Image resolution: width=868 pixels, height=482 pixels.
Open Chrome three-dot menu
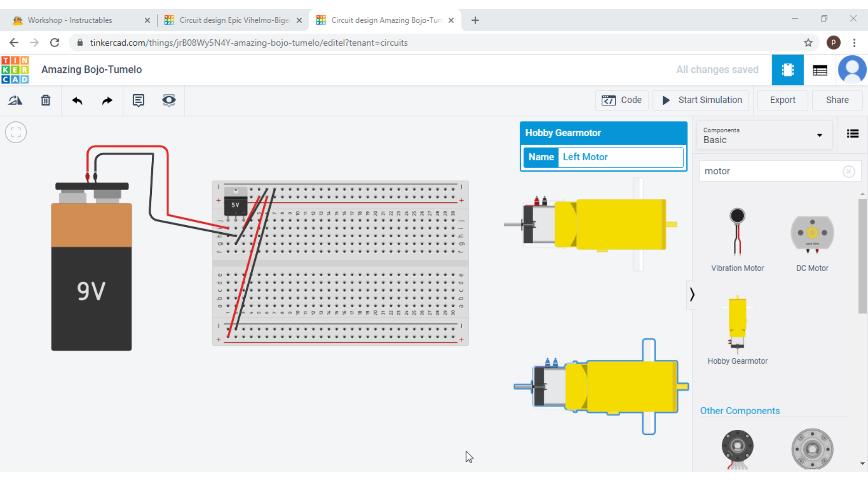pyautogui.click(x=854, y=43)
